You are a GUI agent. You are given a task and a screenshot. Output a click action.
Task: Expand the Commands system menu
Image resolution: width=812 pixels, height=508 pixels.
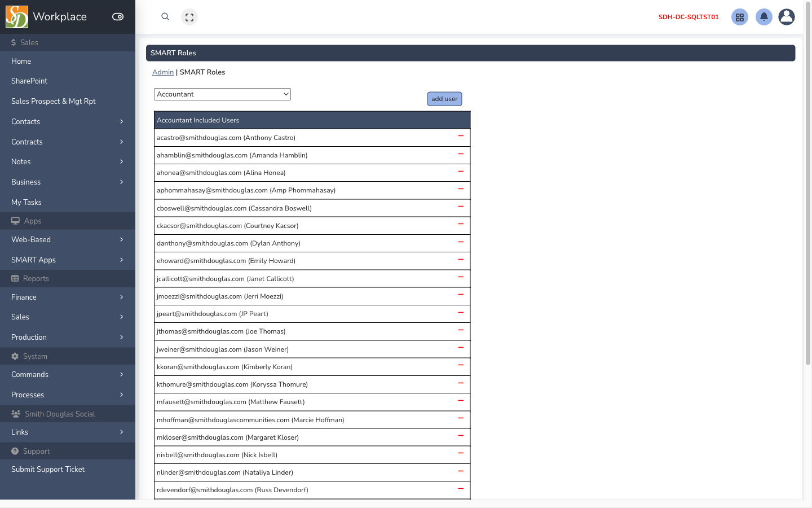(68, 374)
